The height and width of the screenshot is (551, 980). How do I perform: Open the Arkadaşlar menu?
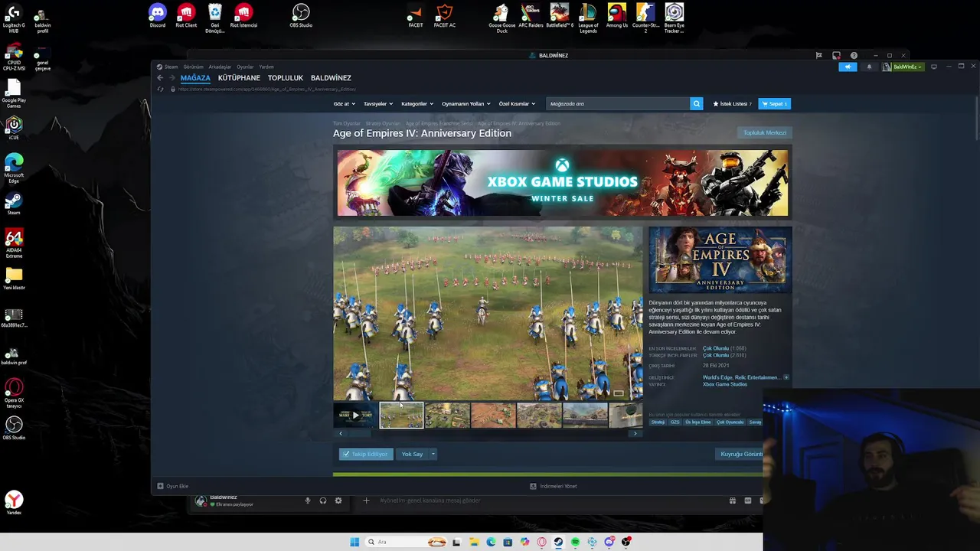pyautogui.click(x=220, y=67)
